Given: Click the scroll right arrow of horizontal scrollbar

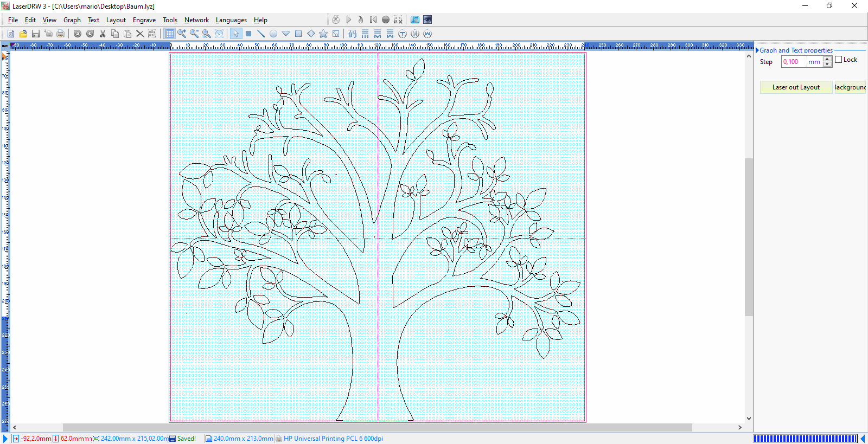Looking at the screenshot, I should pyautogui.click(x=740, y=427).
